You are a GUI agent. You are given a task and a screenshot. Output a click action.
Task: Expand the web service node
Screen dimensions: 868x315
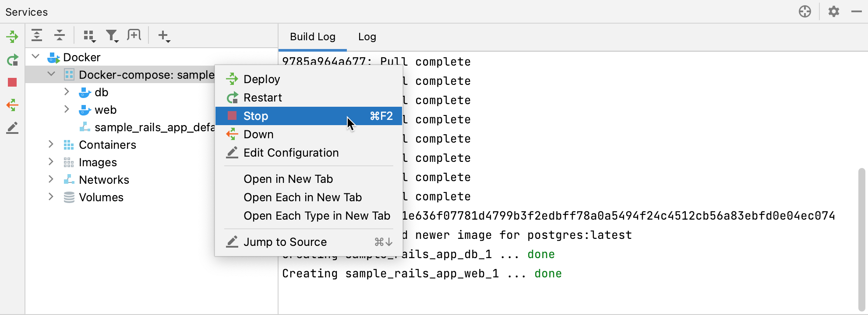[x=67, y=110]
